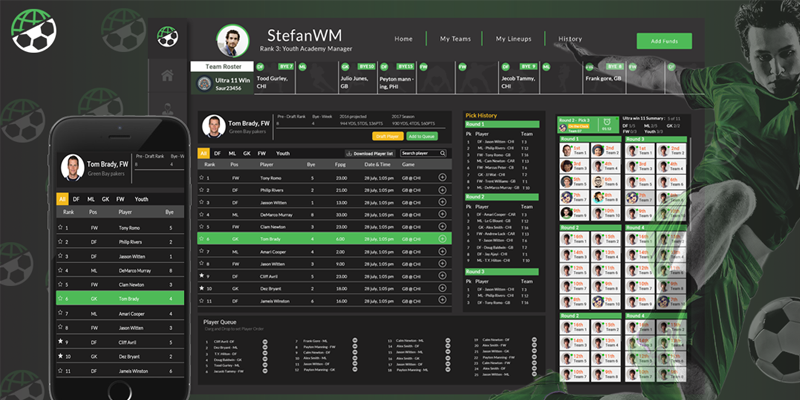Select the All filter tab on desktop

[x=204, y=153]
